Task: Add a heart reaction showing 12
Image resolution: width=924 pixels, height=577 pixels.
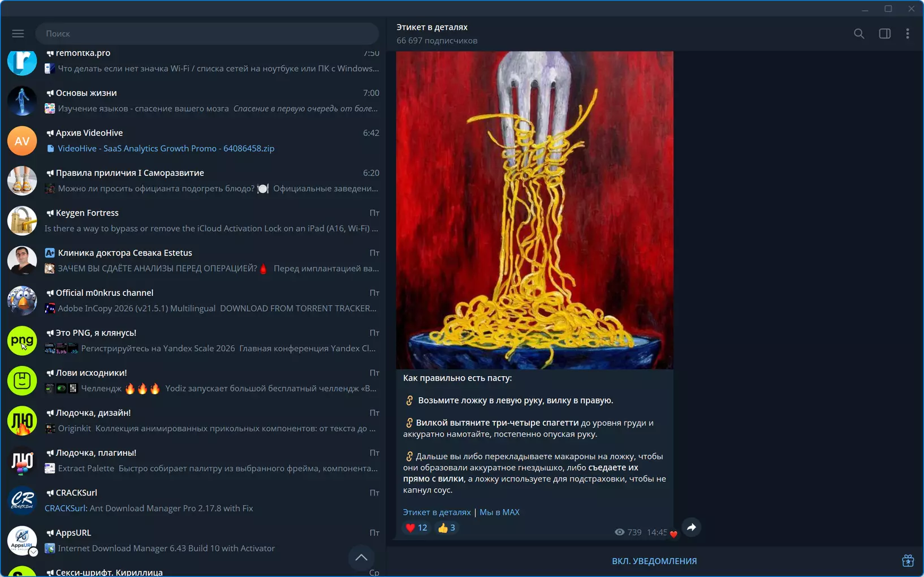Action: (x=416, y=528)
